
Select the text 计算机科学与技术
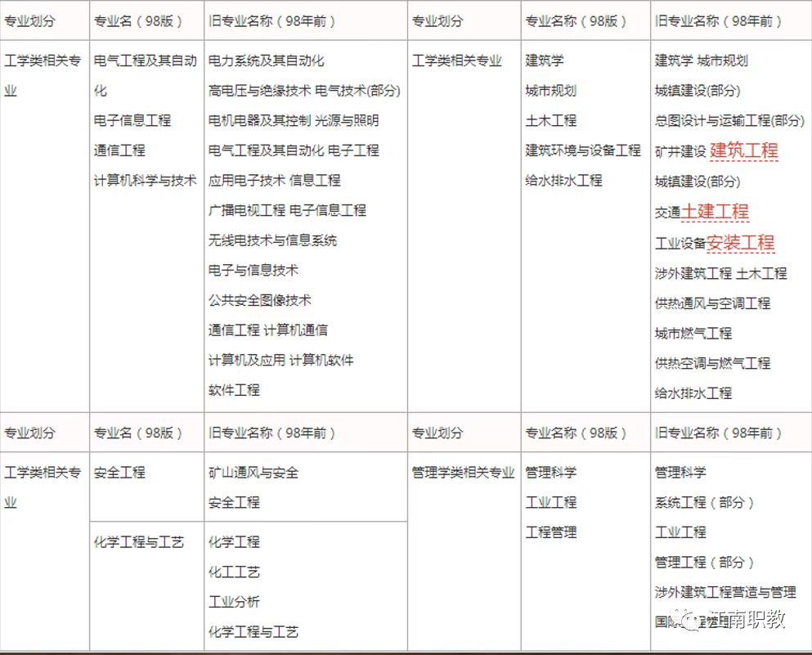pos(145,180)
